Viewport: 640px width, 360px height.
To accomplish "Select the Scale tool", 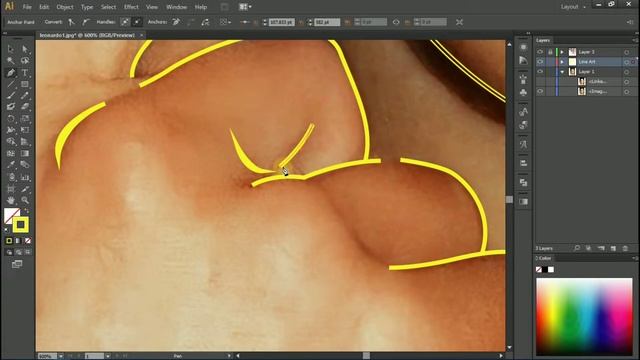I will [25, 119].
